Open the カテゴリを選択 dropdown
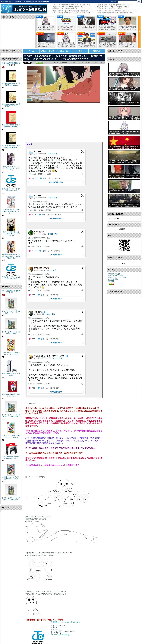 point(124,218)
